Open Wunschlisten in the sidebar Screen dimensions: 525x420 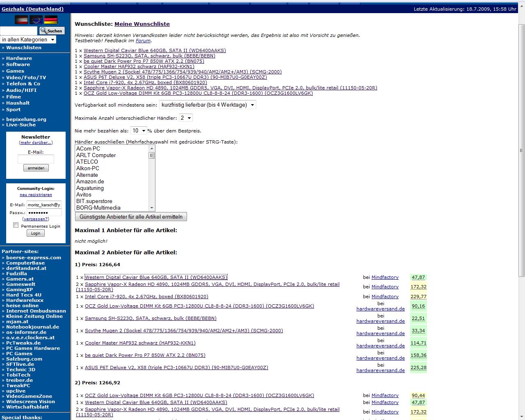point(24,48)
